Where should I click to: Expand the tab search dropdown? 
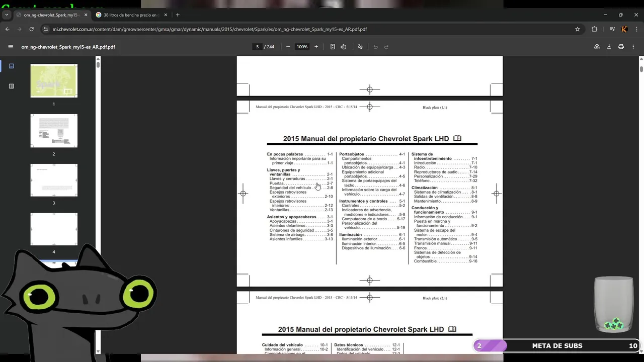tap(7, 15)
